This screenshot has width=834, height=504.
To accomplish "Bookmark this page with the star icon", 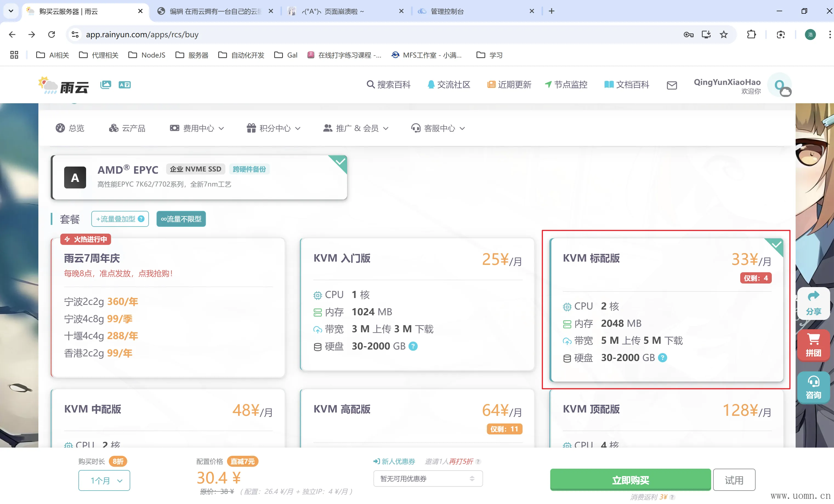I will pyautogui.click(x=724, y=35).
